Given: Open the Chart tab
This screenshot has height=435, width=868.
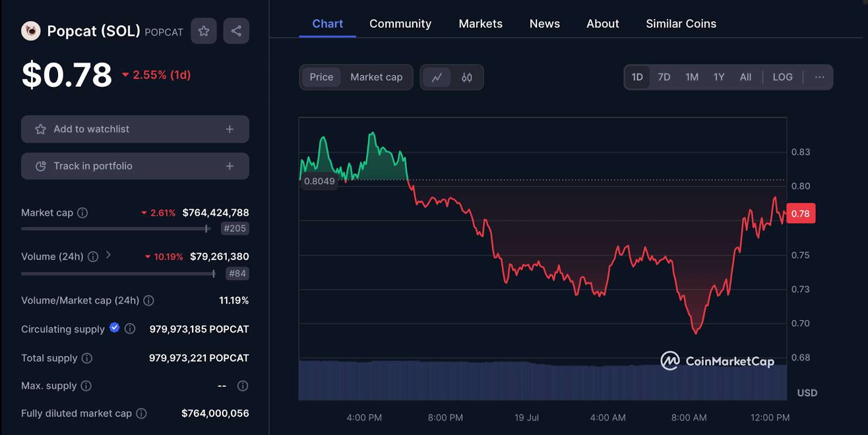Looking at the screenshot, I should 328,24.
